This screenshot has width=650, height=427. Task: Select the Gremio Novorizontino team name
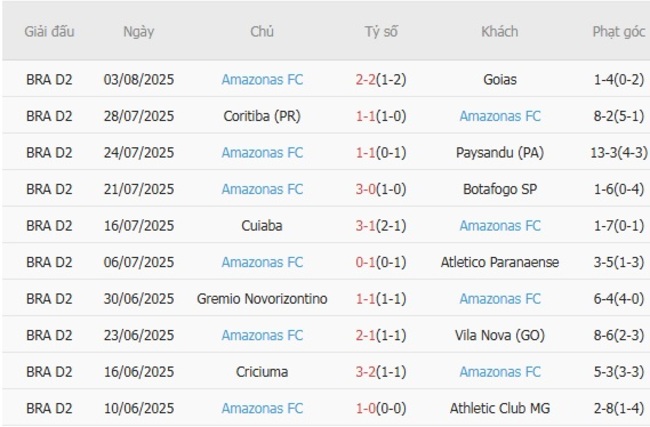click(x=263, y=299)
